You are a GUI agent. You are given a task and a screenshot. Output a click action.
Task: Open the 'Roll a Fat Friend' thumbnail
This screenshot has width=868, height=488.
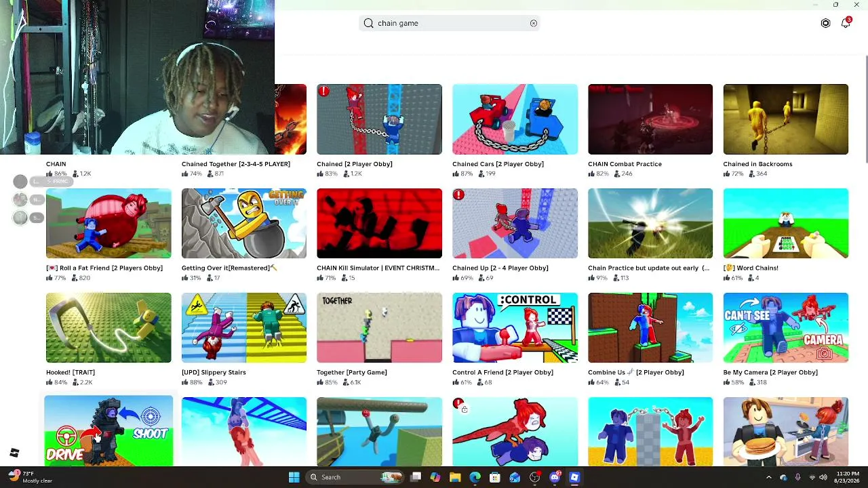[x=108, y=224]
